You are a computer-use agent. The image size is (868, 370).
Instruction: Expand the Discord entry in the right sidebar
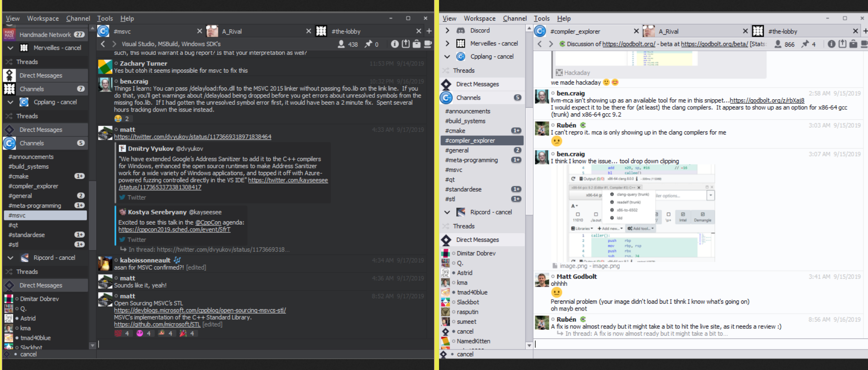click(447, 30)
